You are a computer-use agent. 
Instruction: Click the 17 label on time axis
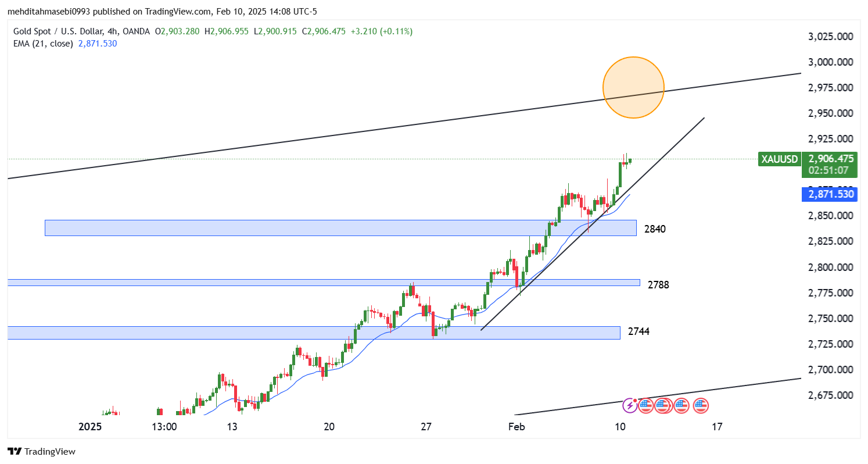click(717, 427)
